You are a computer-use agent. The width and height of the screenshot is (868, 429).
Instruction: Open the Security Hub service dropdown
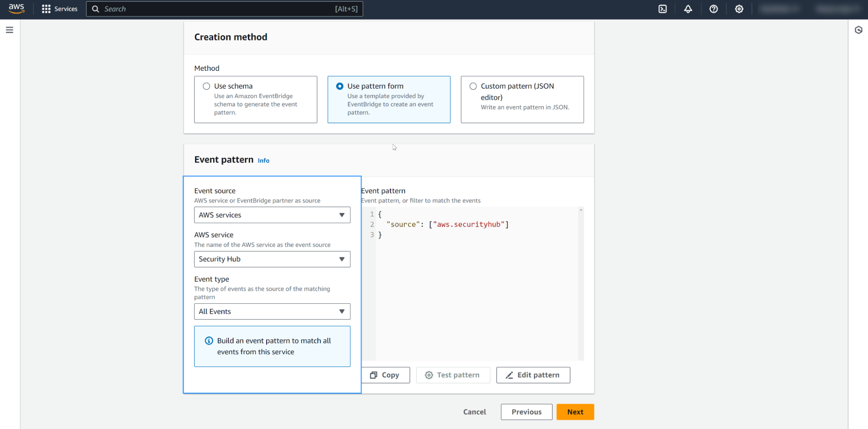pyautogui.click(x=272, y=259)
